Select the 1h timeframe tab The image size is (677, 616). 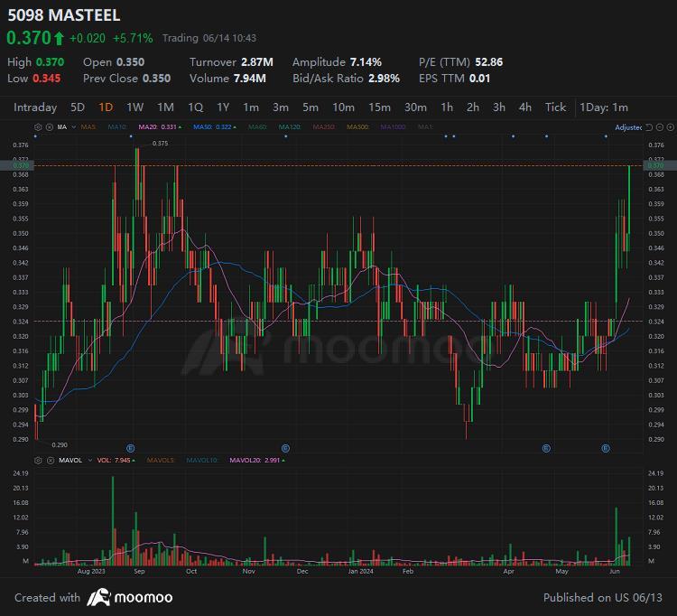447,107
